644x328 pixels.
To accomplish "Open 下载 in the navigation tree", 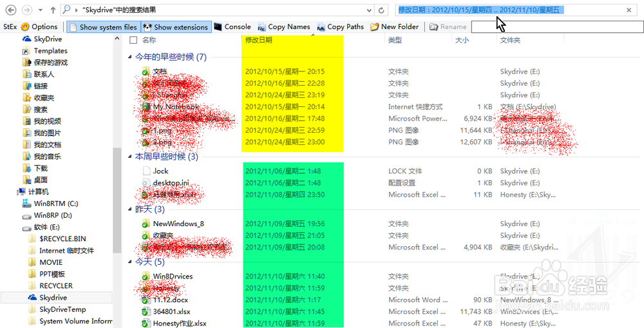I will tap(35, 168).
